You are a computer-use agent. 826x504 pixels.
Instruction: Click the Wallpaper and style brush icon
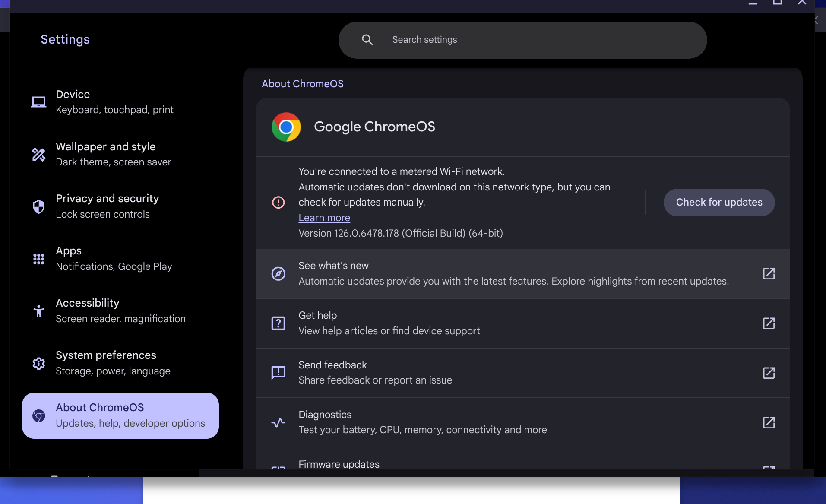click(x=38, y=154)
